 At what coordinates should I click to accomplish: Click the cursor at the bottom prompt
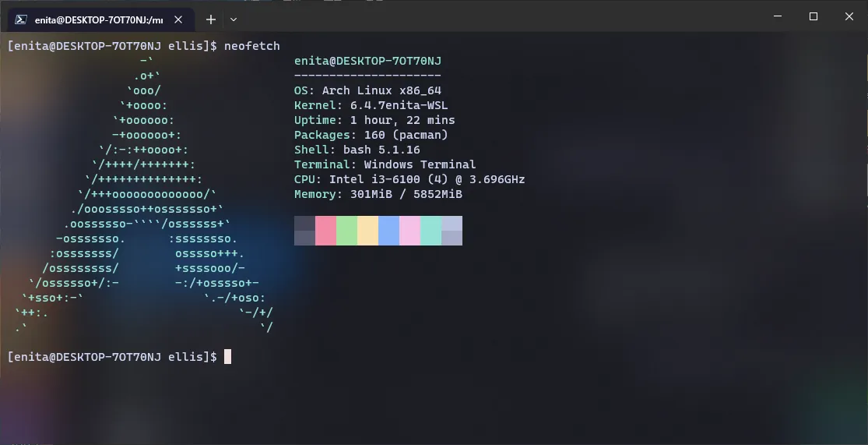(227, 357)
